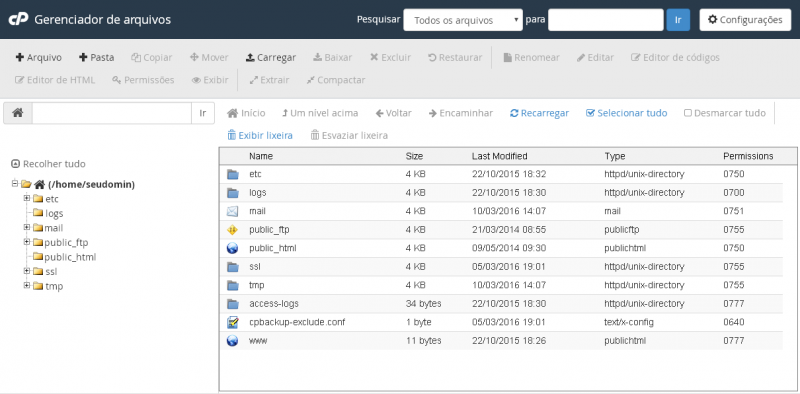Click the cpbackup-exclude.conf file icon

(233, 322)
